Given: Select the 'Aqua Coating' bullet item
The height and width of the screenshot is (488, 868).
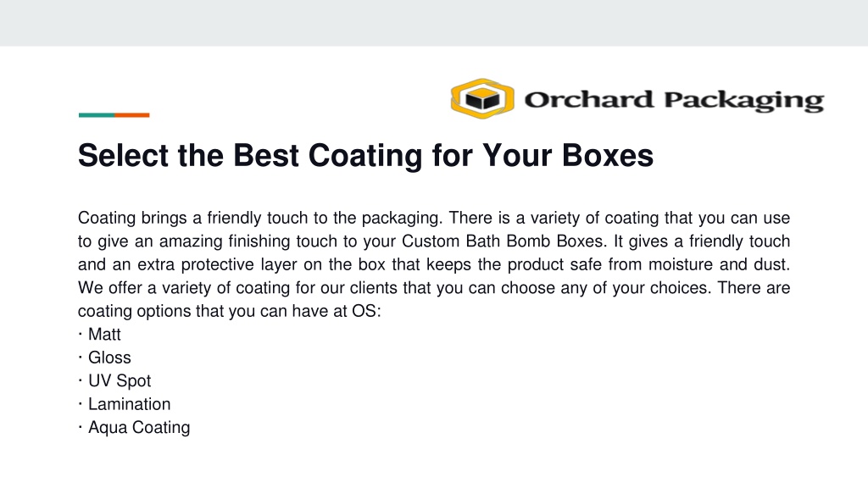Looking at the screenshot, I should (139, 427).
